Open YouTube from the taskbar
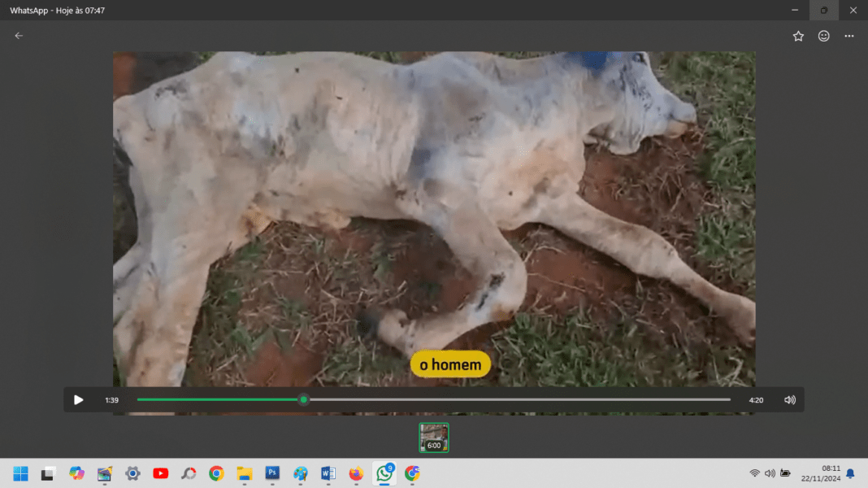This screenshot has width=868, height=488. click(x=161, y=473)
